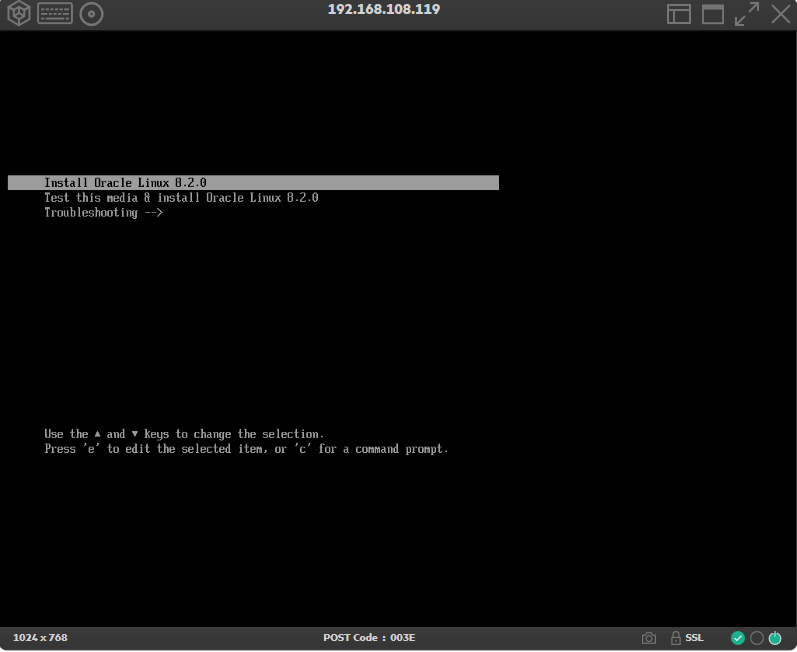Click the "Press 'e' to edit" hint line
The width and height of the screenshot is (797, 652).
coord(246,449)
